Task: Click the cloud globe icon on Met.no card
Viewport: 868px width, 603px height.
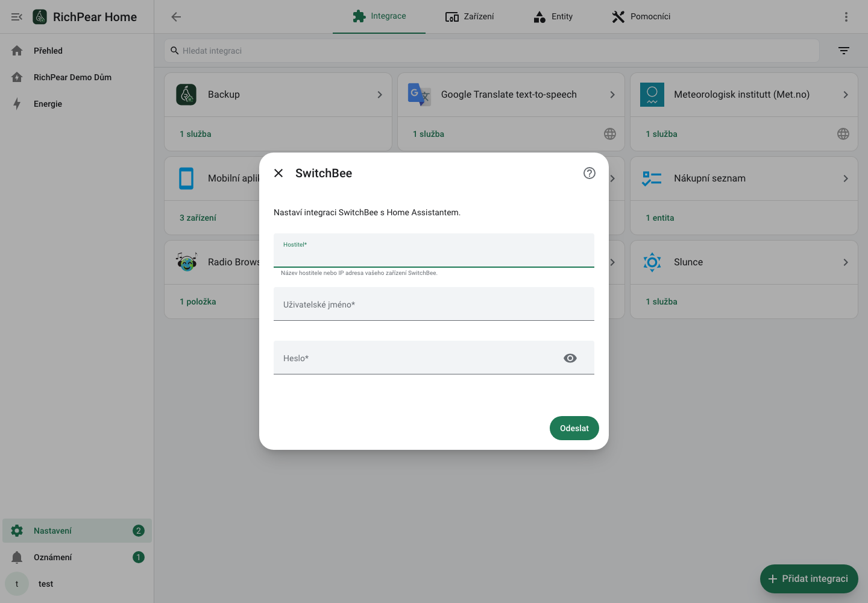Action: (x=843, y=134)
